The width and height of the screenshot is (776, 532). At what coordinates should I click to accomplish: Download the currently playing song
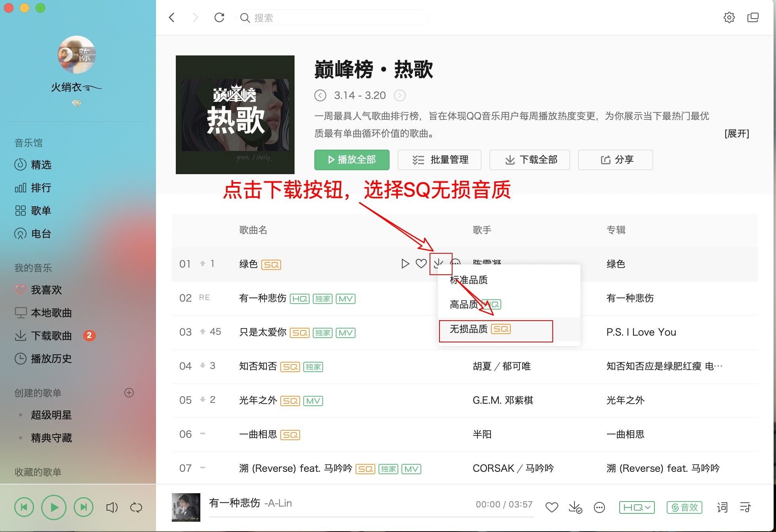tap(575, 507)
